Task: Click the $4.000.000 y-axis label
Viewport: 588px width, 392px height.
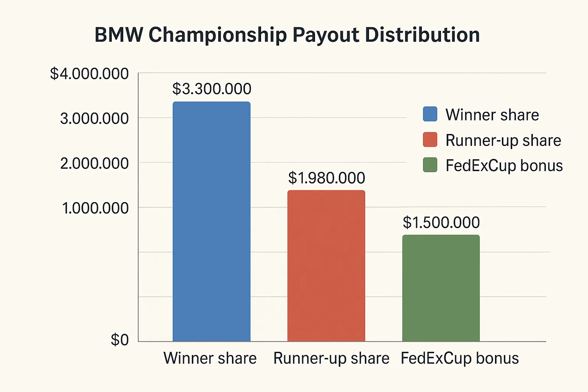Action: click(89, 73)
